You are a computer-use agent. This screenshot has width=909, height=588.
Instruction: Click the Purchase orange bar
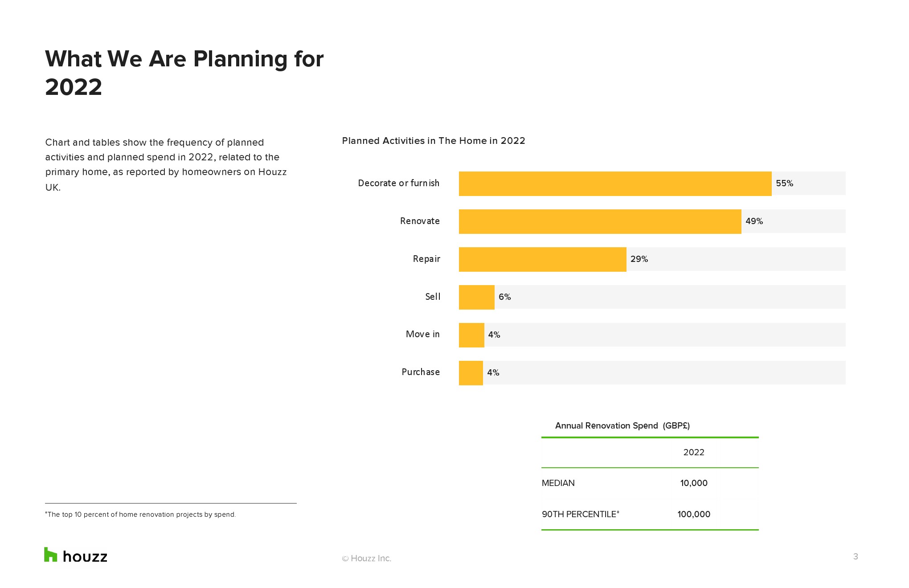click(x=471, y=373)
